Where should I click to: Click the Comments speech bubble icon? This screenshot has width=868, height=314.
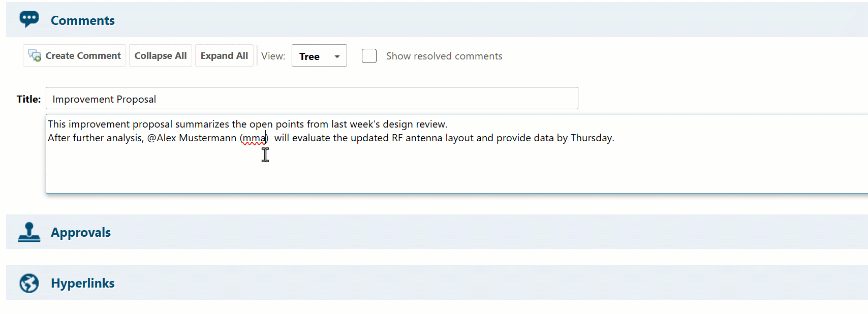click(29, 19)
